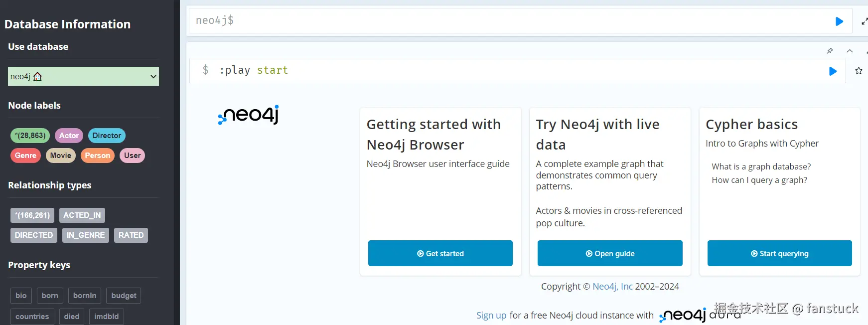Select the budget property key
868x325 pixels.
pos(124,296)
